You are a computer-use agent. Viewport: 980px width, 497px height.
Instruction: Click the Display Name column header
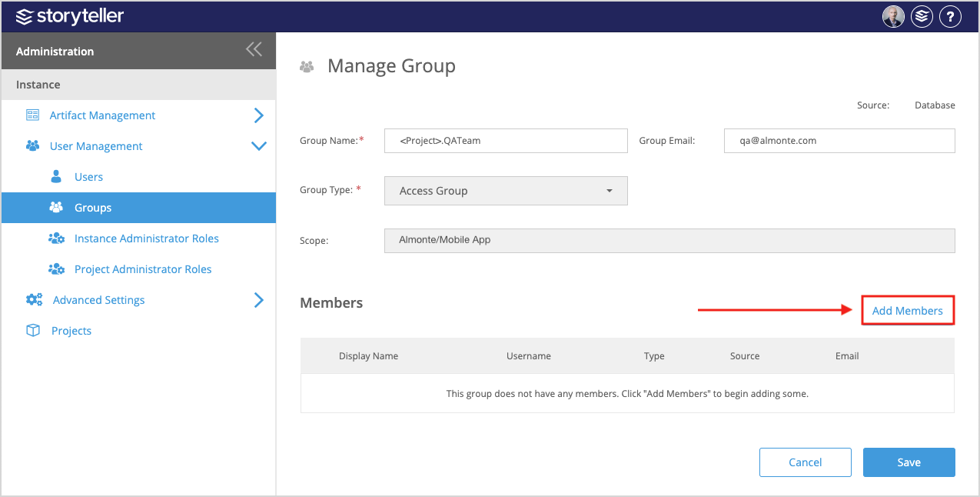(x=368, y=356)
